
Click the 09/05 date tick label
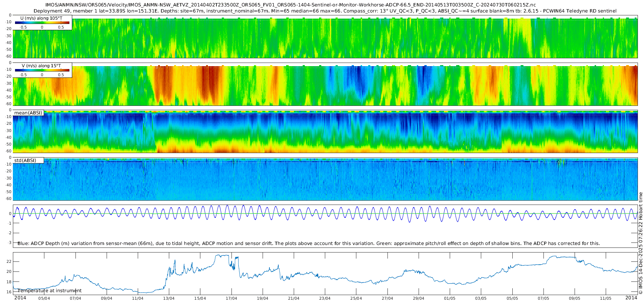click(575, 298)
